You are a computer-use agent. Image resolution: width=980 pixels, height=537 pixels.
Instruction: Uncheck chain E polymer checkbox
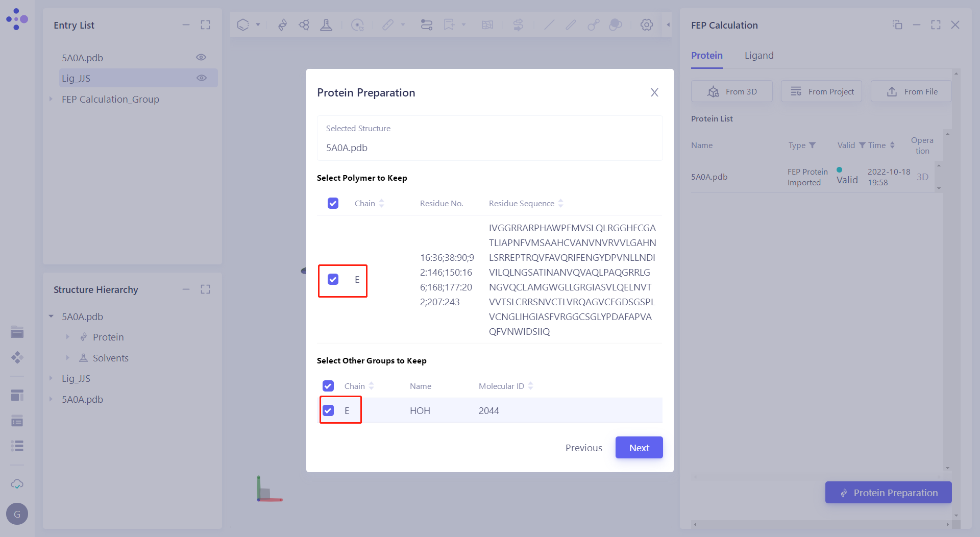tap(333, 279)
